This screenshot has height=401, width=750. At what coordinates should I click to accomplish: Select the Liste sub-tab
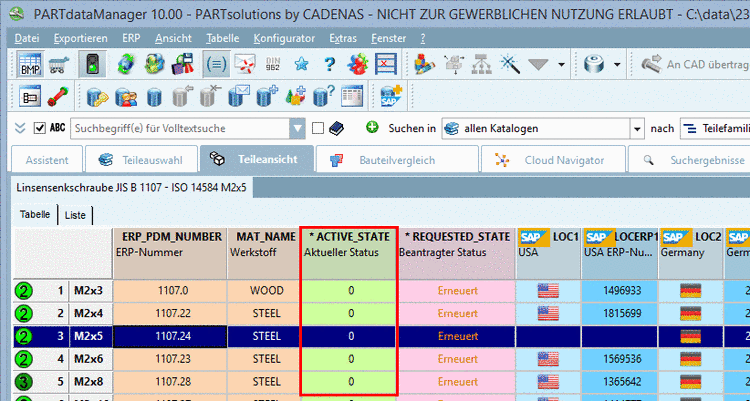tap(75, 215)
